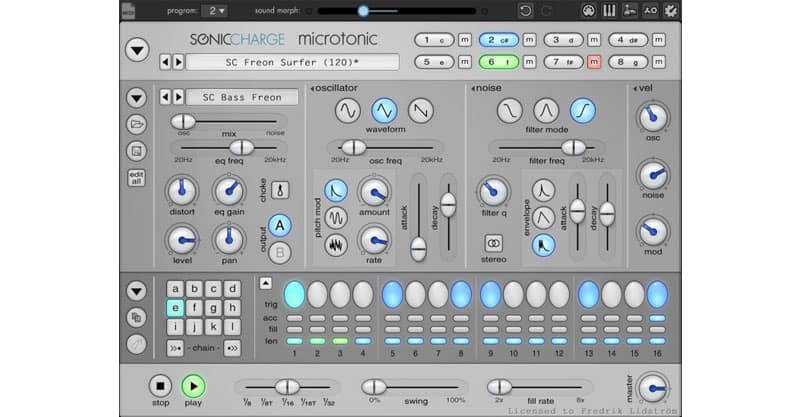Image resolution: width=800 pixels, height=417 pixels.
Task: Toggle trigger on step 2
Action: click(x=317, y=295)
